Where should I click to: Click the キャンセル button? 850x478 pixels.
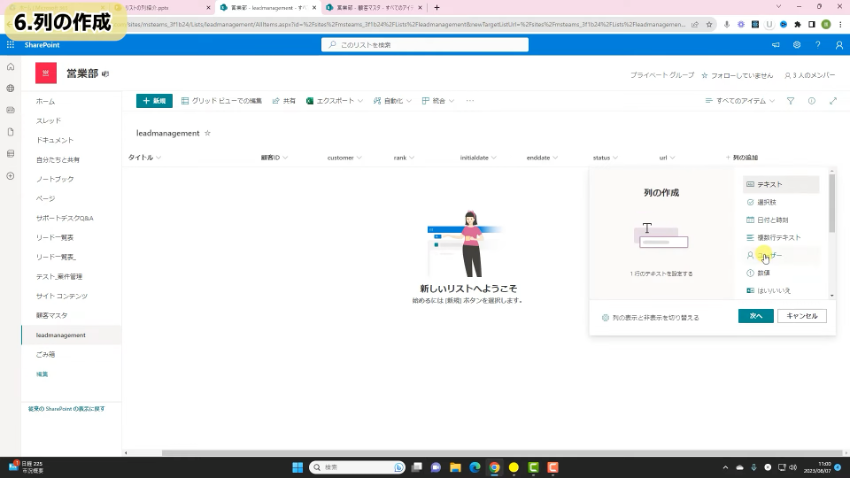[x=802, y=316]
